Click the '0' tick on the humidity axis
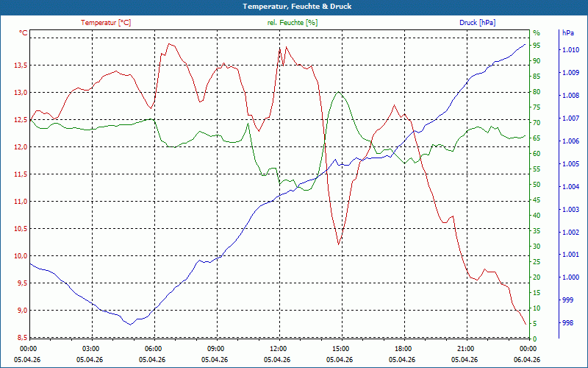Viewport: 588px width, 368px height. (535, 339)
